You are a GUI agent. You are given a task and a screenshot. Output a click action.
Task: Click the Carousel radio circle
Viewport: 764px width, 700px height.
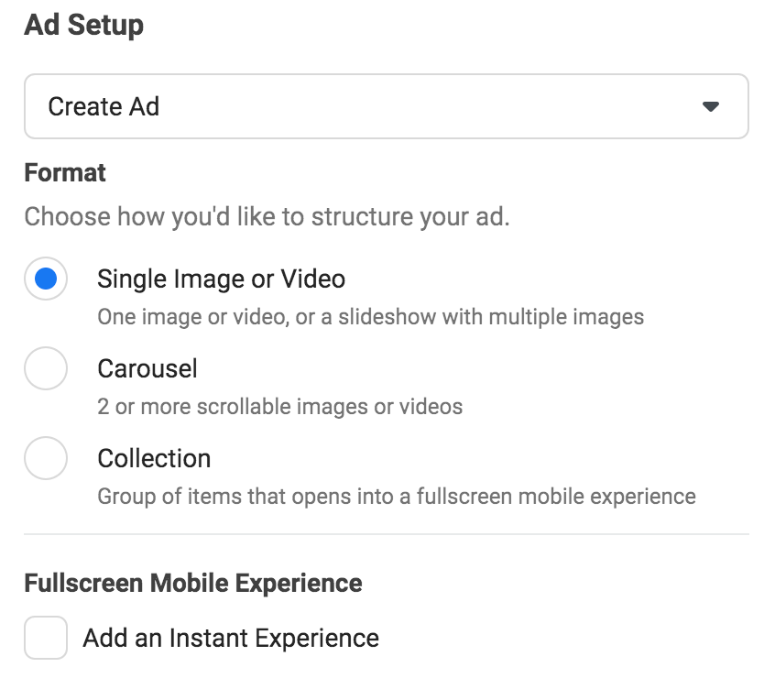click(x=46, y=368)
